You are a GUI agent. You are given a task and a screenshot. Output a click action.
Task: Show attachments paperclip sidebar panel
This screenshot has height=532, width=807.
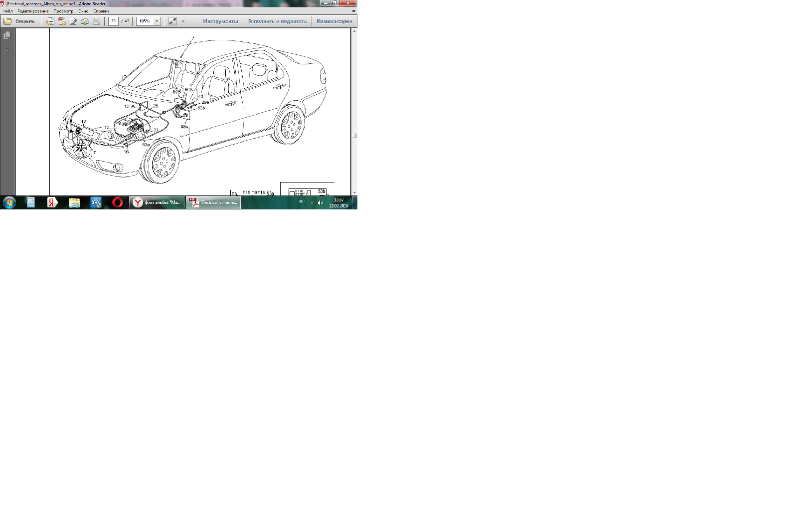coord(7,50)
